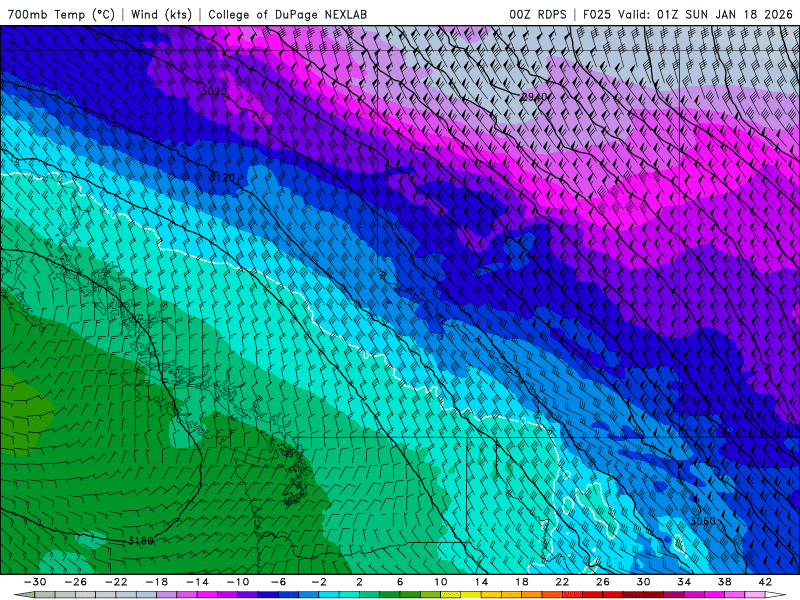Click the -18 color bar label
This screenshot has width=800, height=600.
(157, 582)
